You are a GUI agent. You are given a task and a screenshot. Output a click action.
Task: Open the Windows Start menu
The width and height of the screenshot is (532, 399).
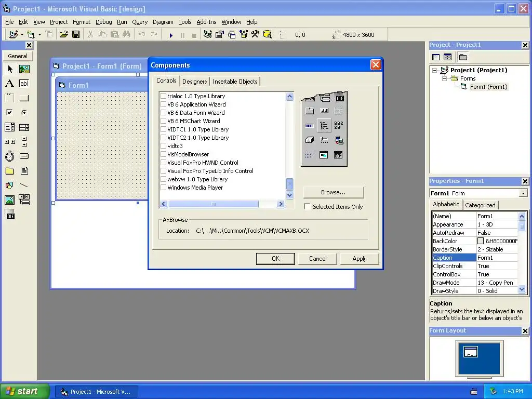point(24,391)
